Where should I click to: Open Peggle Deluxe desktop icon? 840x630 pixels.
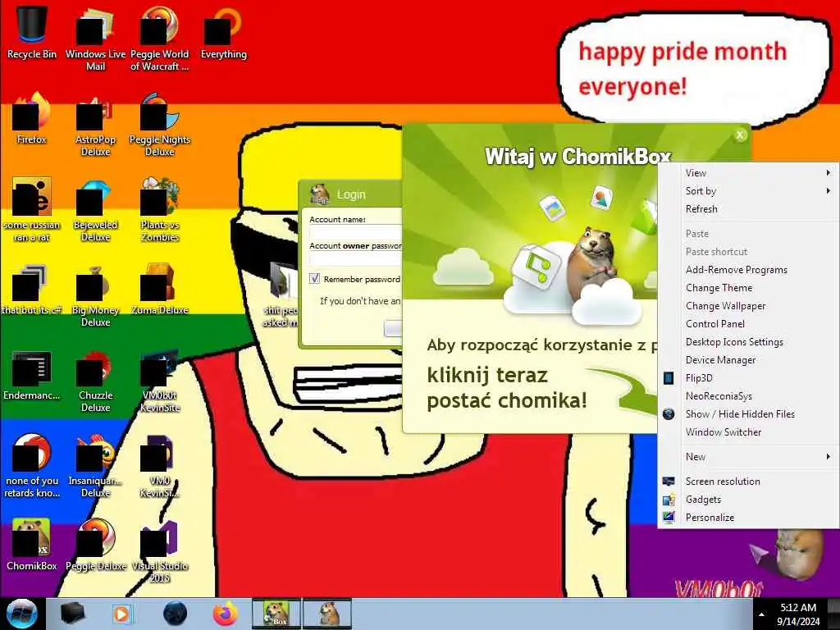pos(95,544)
